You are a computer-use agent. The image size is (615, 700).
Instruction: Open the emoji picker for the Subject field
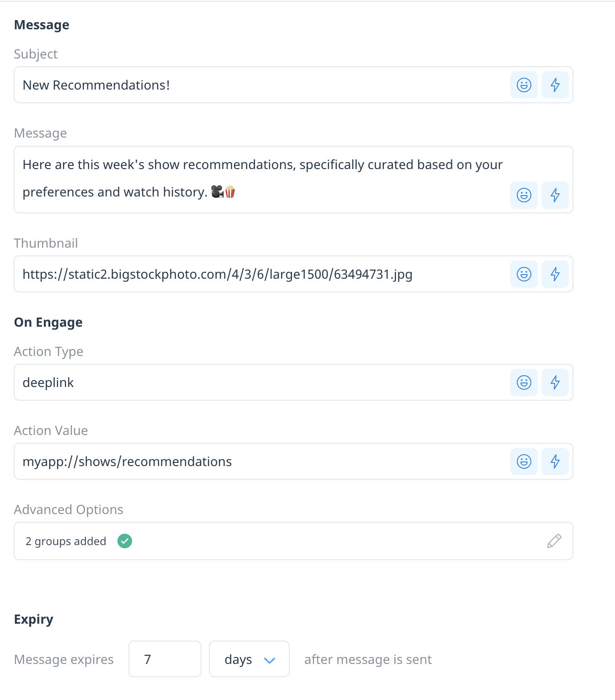point(524,85)
